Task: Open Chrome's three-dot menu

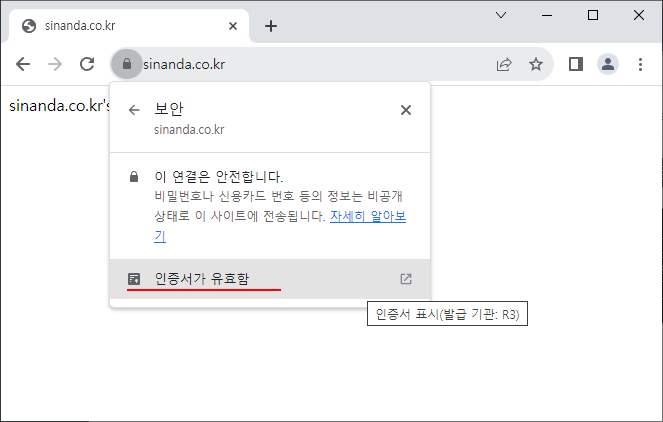Action: pos(640,64)
